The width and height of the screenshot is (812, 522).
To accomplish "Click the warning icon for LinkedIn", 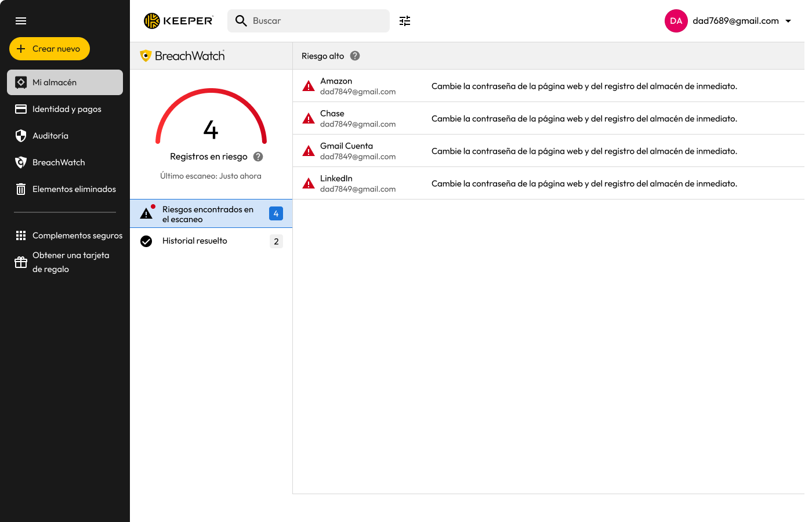I will (309, 184).
